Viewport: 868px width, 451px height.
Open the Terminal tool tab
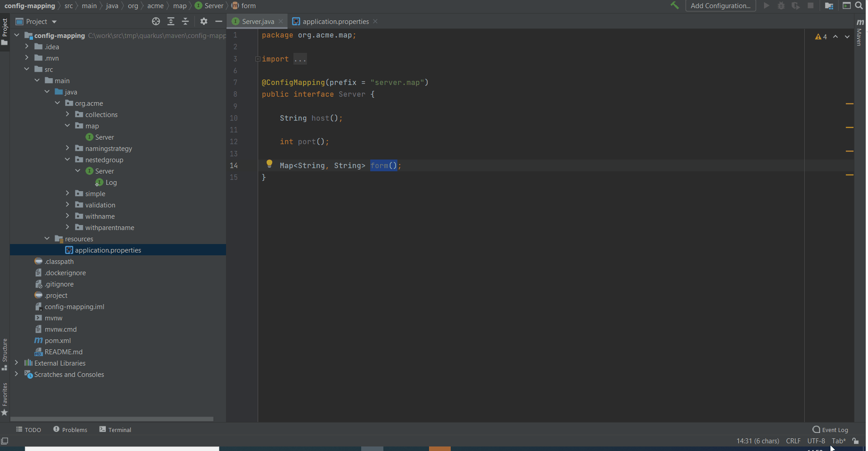(x=115, y=429)
